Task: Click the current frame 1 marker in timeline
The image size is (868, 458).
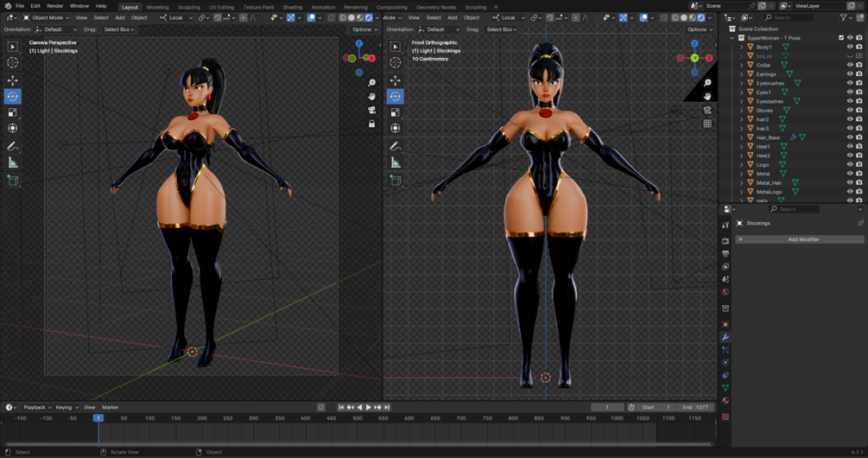Action: coord(98,418)
